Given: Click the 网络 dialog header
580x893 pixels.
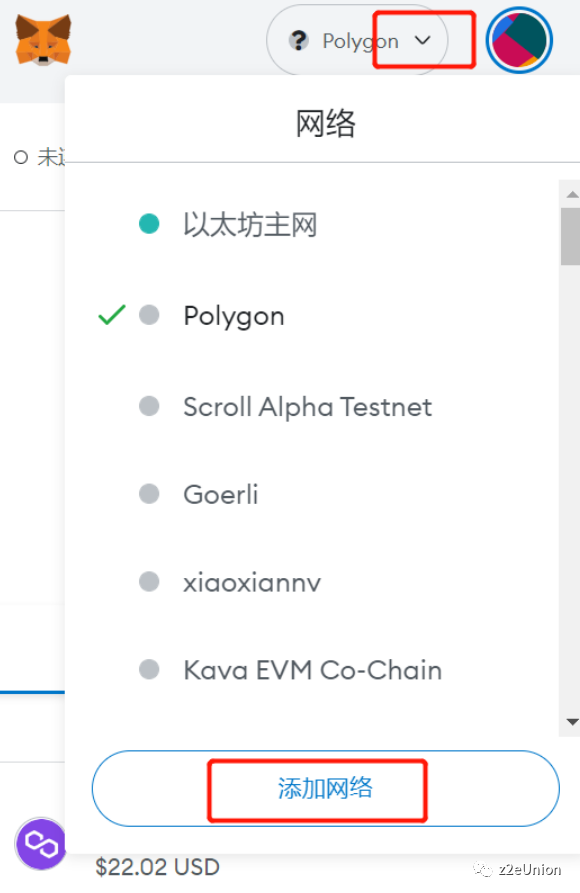Looking at the screenshot, I should point(325,123).
